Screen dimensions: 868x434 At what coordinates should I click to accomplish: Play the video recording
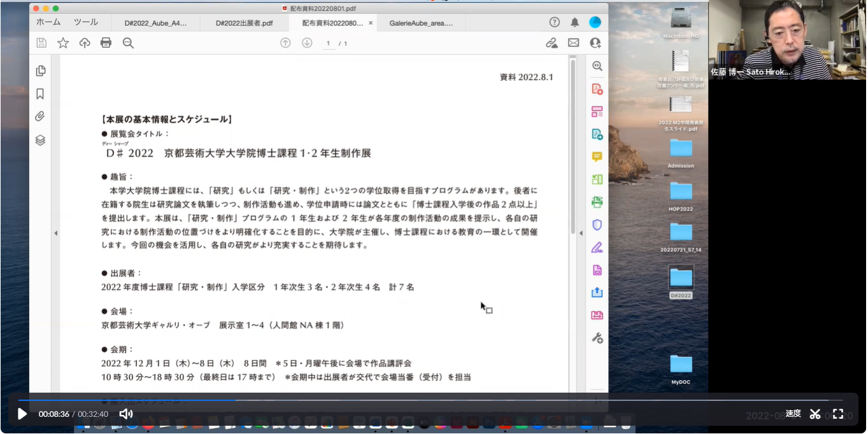(22, 414)
